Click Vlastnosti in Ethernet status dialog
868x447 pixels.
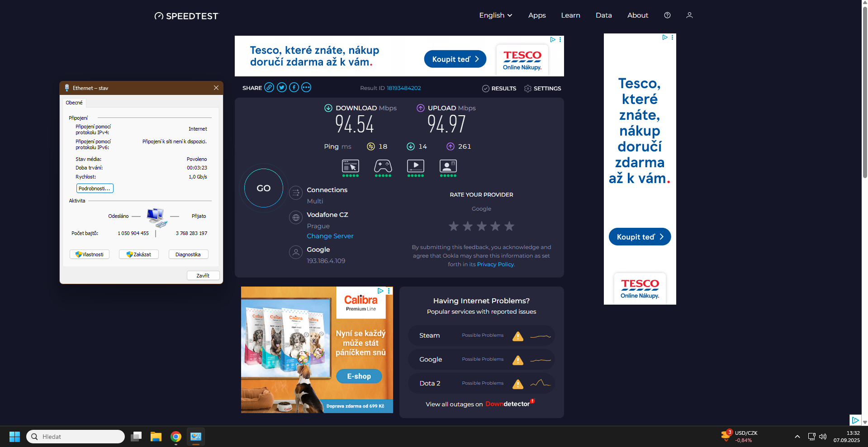pos(90,254)
